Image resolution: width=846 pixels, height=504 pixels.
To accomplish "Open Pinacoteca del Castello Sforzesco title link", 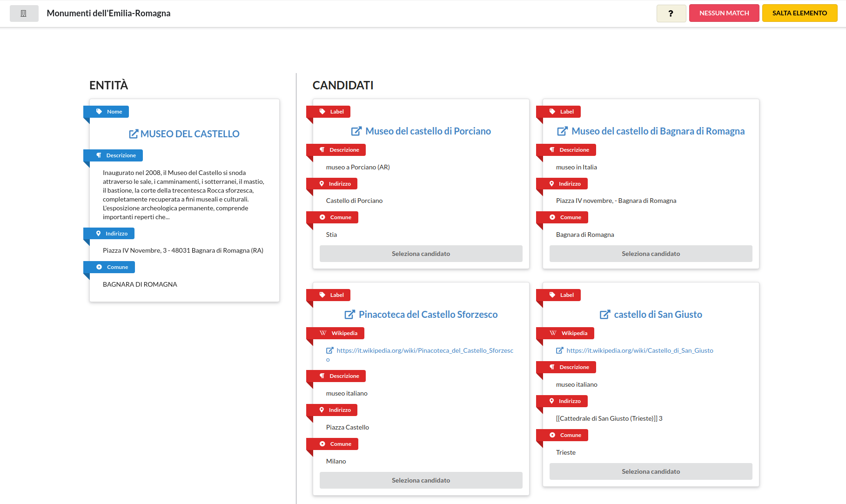I will tap(428, 315).
